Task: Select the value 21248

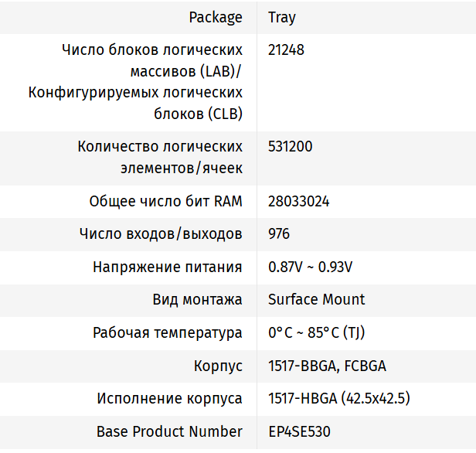Action: coord(286,50)
